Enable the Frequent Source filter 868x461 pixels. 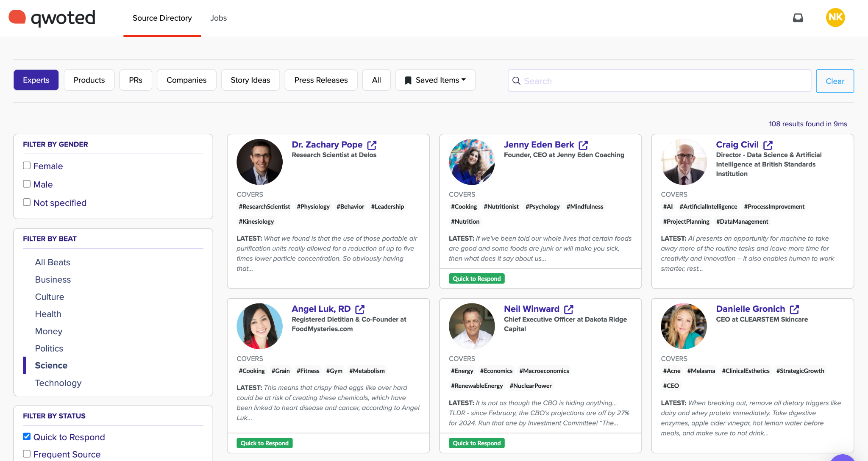(x=27, y=454)
